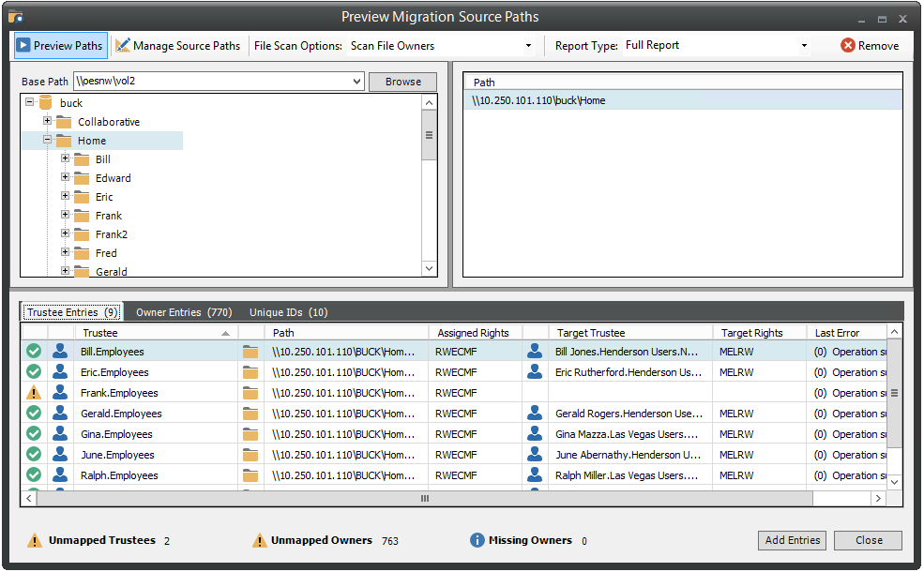Image resolution: width=924 pixels, height=572 pixels.
Task: Click the Browse button
Action: tap(403, 82)
